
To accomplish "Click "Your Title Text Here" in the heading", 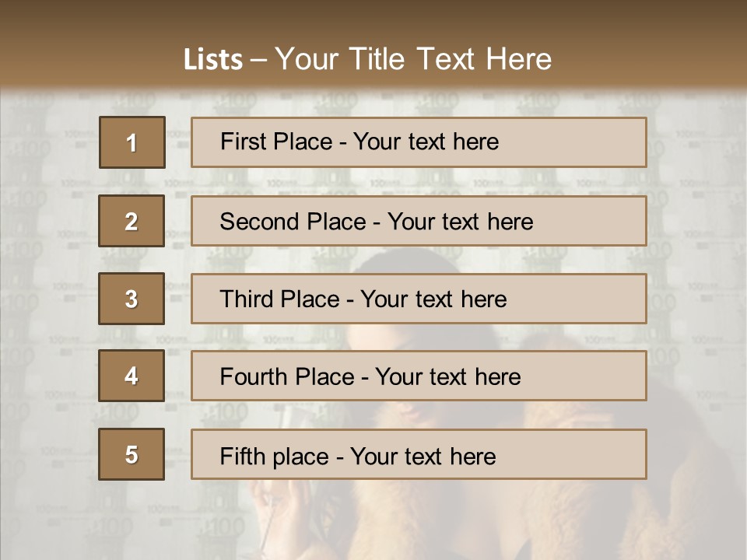I will pyautogui.click(x=413, y=60).
